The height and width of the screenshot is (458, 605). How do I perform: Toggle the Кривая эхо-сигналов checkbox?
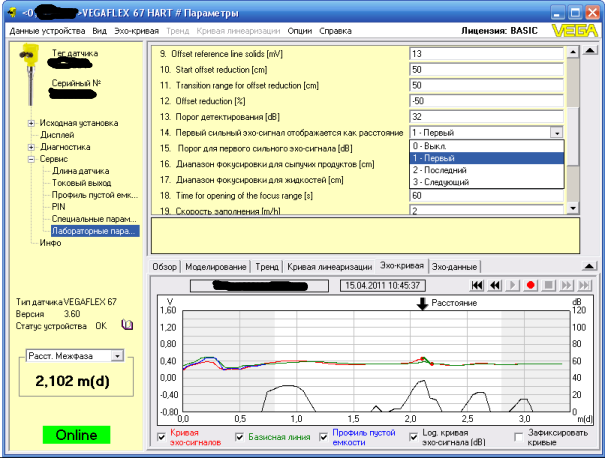162,438
